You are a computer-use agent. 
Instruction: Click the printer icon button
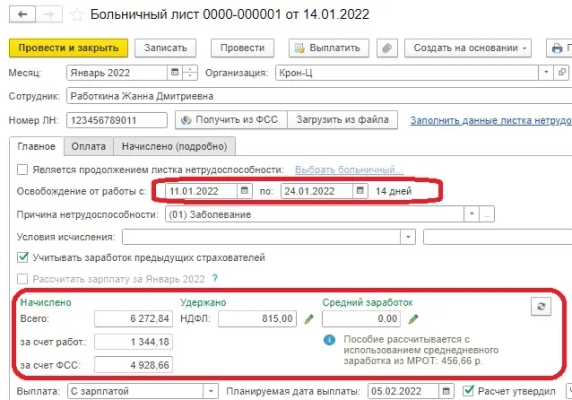pyautogui.click(x=559, y=48)
